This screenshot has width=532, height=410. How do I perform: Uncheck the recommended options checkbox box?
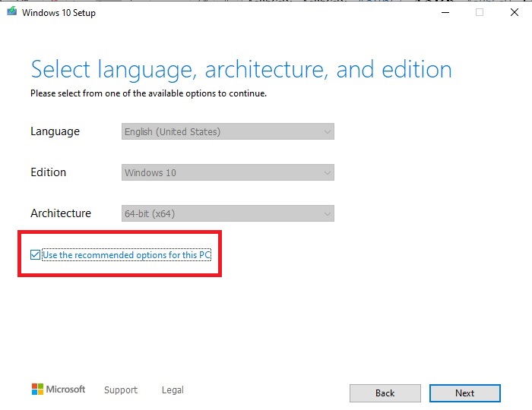[x=35, y=255]
